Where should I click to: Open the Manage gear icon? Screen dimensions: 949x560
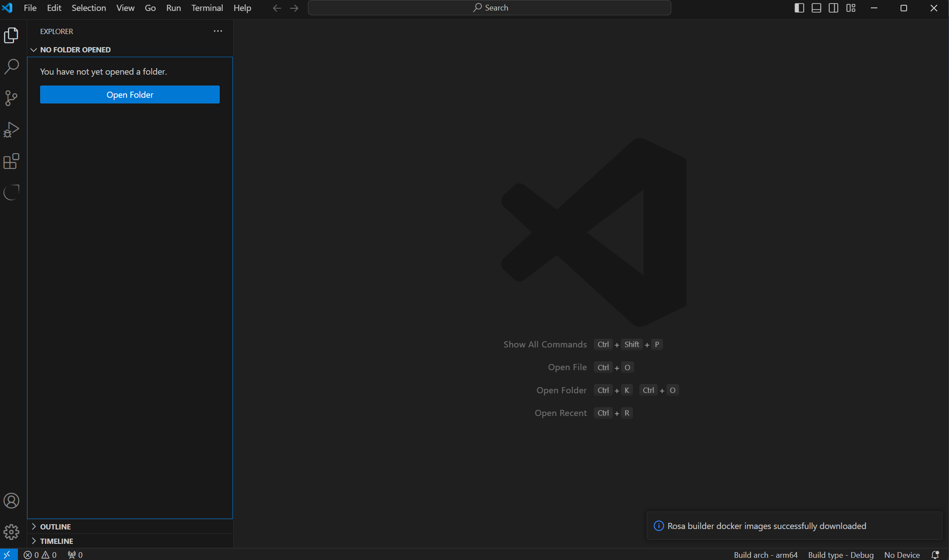pyautogui.click(x=11, y=532)
